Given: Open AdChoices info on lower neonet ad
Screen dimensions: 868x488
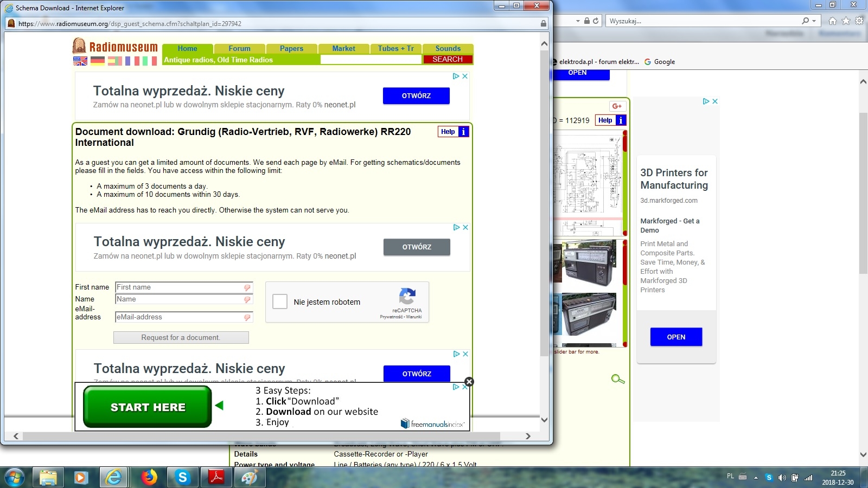Looking at the screenshot, I should coord(457,354).
